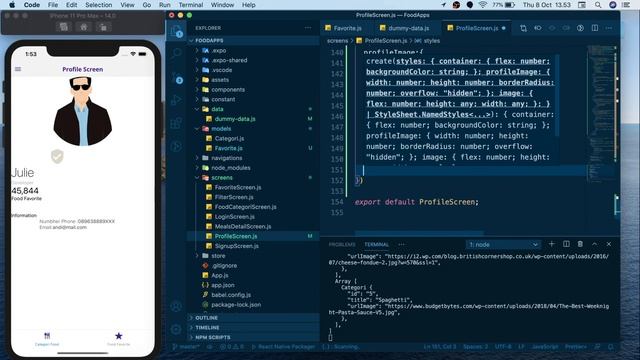Create a new terminal with plus icon
640x360 pixels.
(x=551, y=244)
